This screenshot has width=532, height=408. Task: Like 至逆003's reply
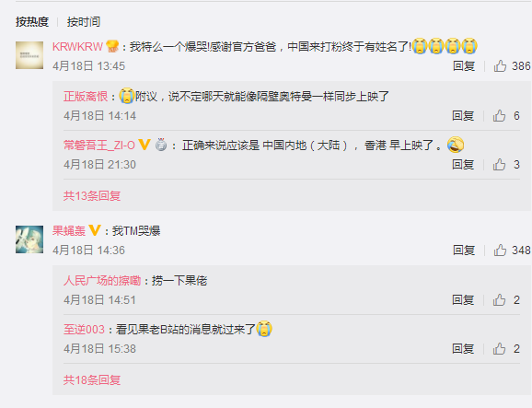tap(499, 349)
